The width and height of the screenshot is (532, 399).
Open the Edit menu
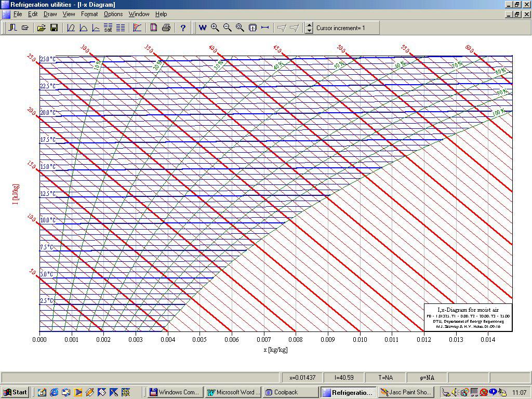tap(33, 14)
